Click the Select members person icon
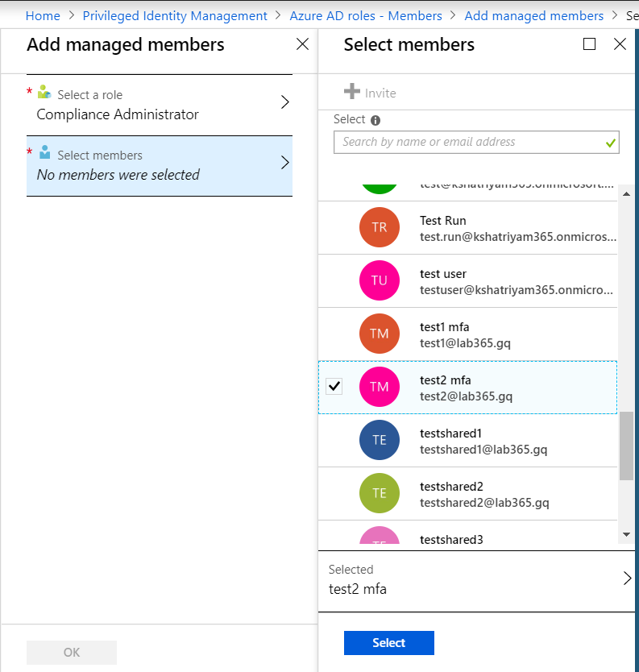 44,152
